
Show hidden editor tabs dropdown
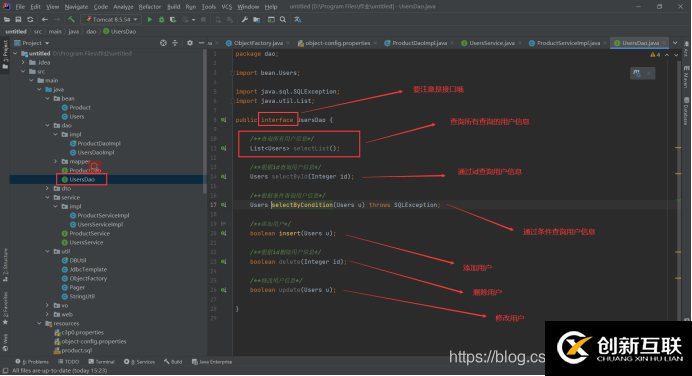pos(675,43)
